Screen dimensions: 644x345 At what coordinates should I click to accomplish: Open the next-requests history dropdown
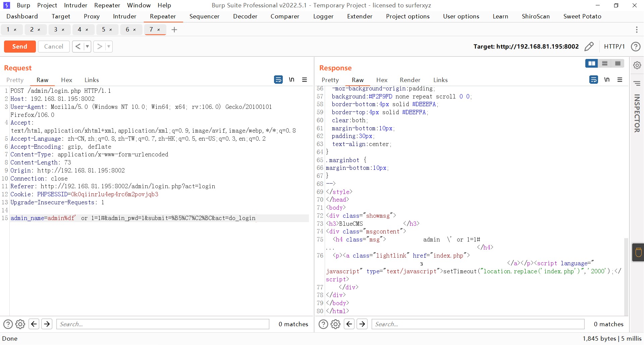(109, 47)
